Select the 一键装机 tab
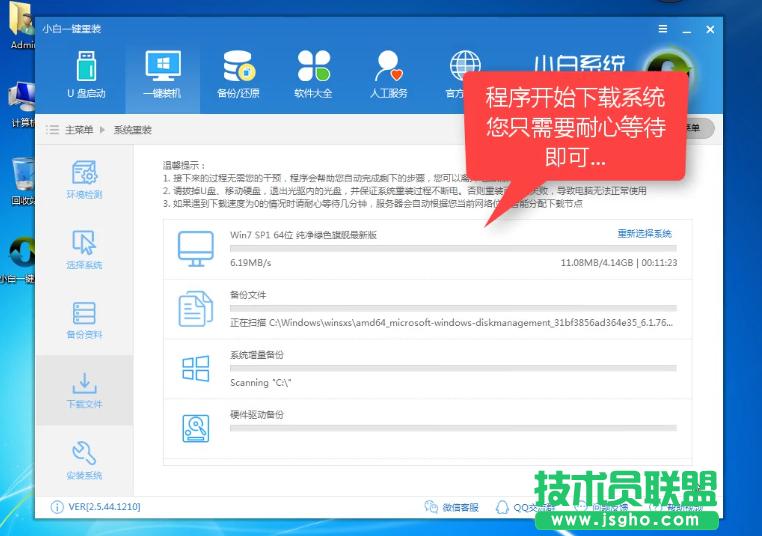 point(162,75)
